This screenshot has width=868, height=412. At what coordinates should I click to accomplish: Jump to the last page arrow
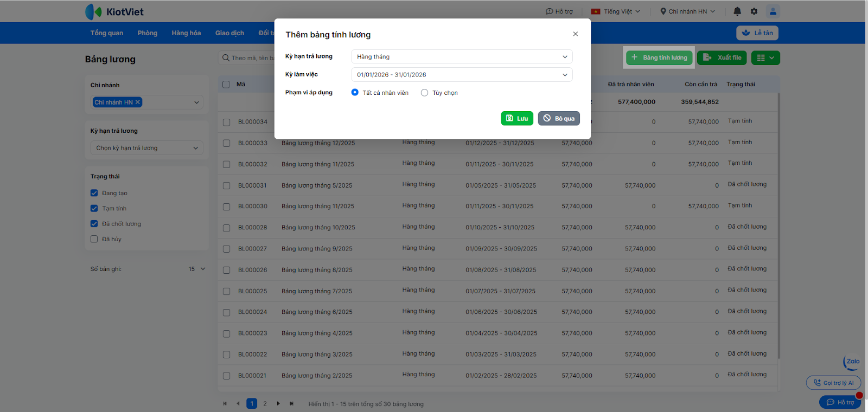291,403
